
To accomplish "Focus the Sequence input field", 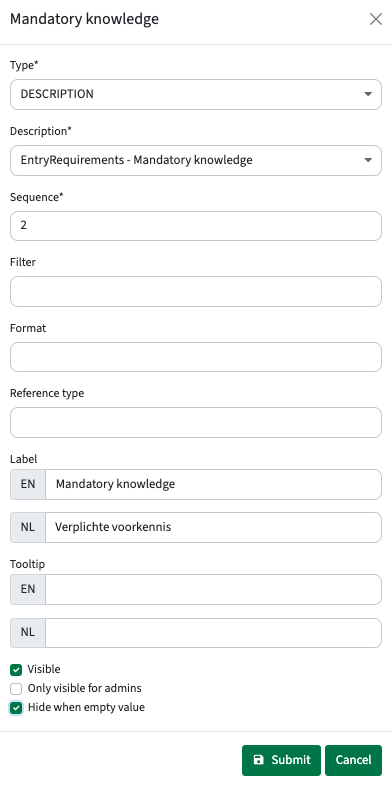I will tap(196, 226).
